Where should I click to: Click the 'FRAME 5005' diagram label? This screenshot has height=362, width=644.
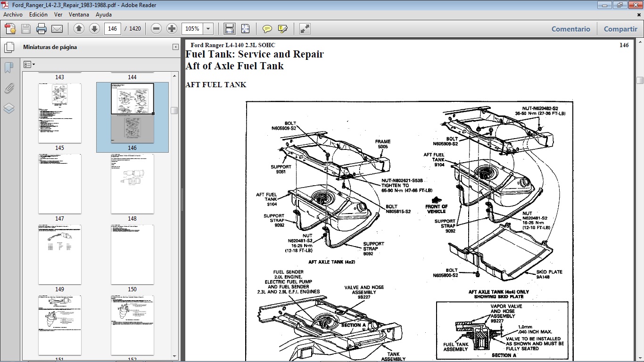[383, 144]
